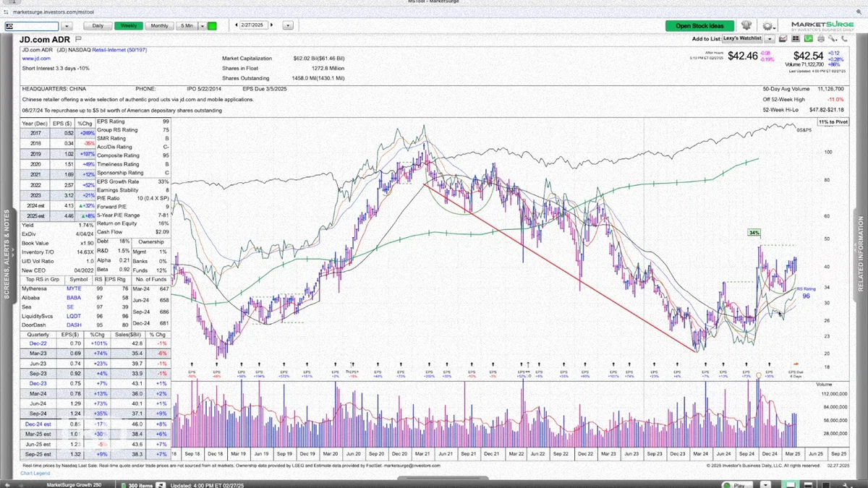Open the www.jd.com link
The width and height of the screenshot is (868, 488).
[36, 58]
